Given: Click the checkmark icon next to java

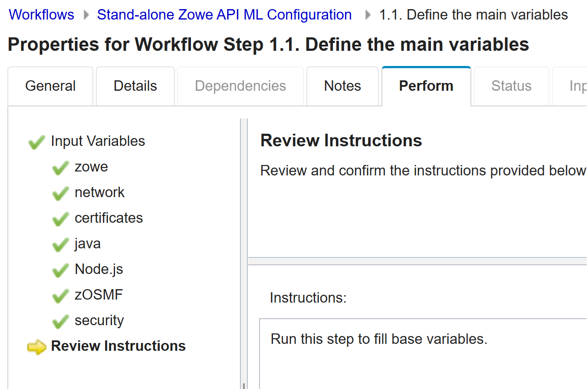Looking at the screenshot, I should tap(60, 245).
